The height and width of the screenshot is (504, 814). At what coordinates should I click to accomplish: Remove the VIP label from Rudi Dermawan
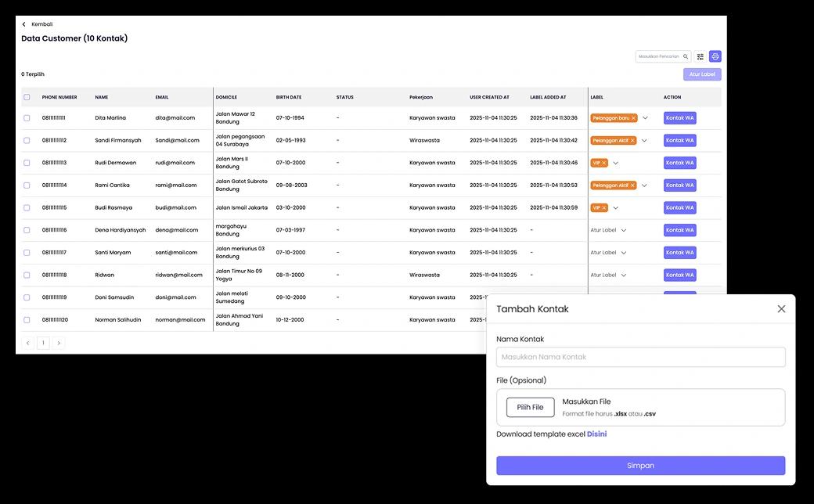click(604, 163)
